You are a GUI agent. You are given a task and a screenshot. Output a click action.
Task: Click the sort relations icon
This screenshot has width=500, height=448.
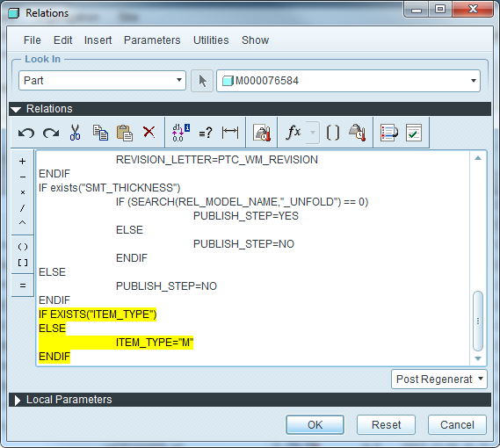pyautogui.click(x=389, y=133)
